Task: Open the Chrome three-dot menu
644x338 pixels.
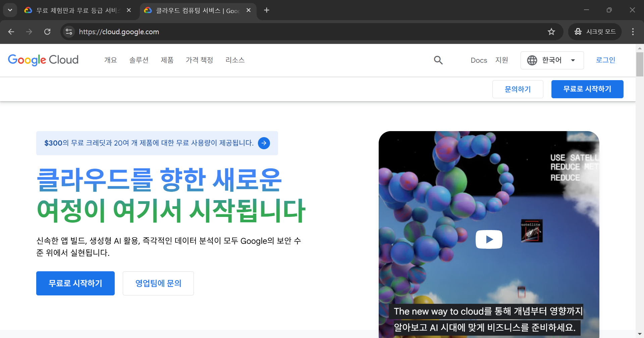Action: pos(633,32)
